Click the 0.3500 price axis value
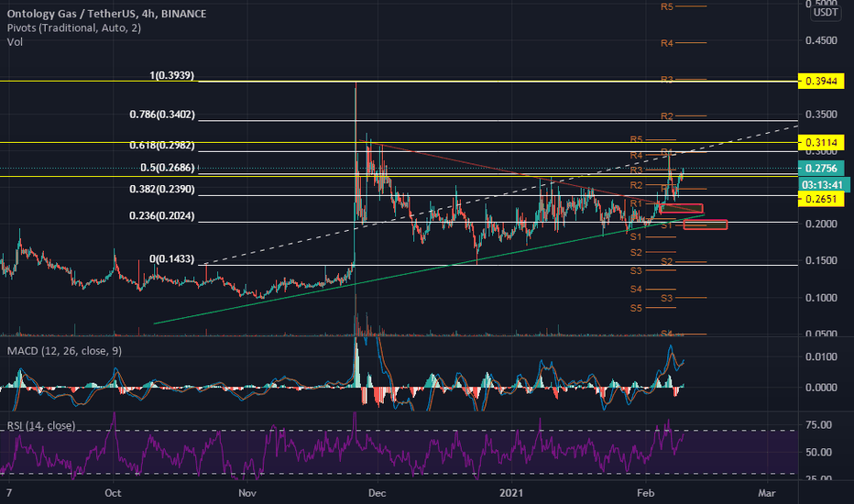Viewport: 854px width, 504px height. tap(821, 115)
